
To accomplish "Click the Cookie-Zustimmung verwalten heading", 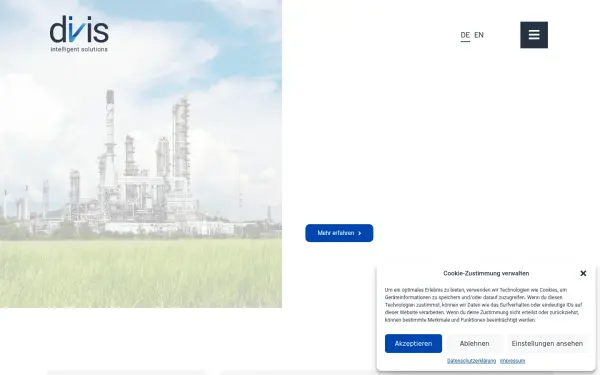I will pyautogui.click(x=486, y=273).
